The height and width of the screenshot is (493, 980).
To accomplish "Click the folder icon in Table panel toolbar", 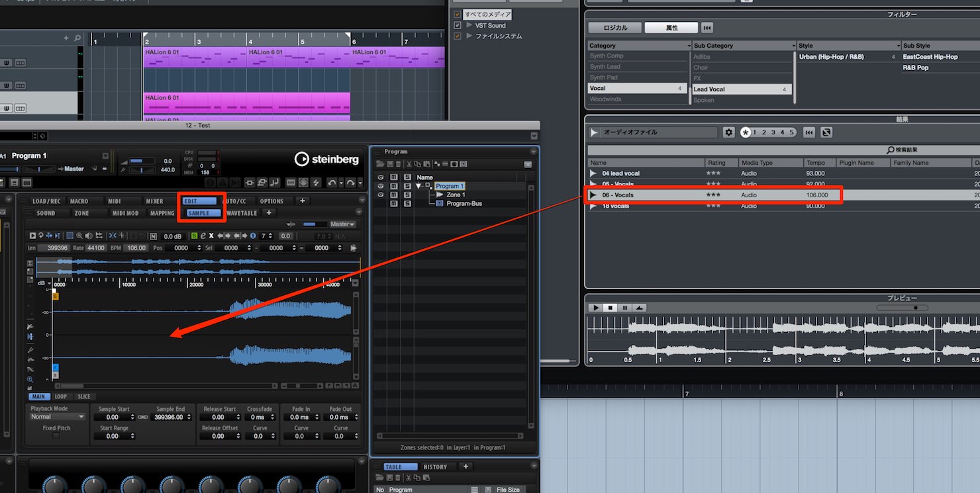I will coord(379,478).
